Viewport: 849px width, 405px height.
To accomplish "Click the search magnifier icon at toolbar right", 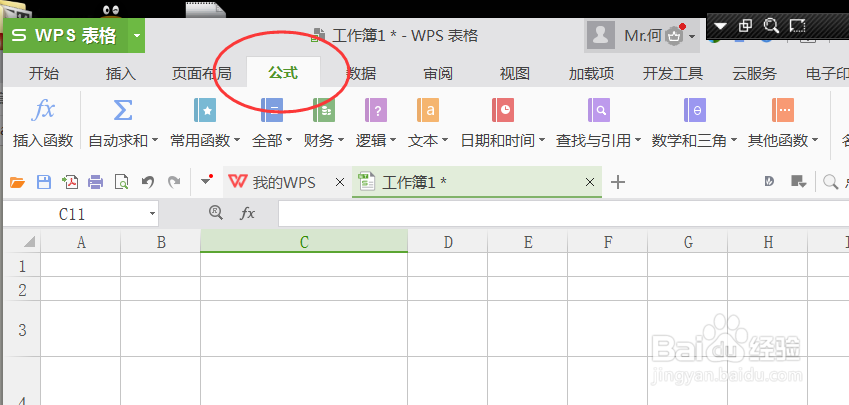I will coord(830,182).
